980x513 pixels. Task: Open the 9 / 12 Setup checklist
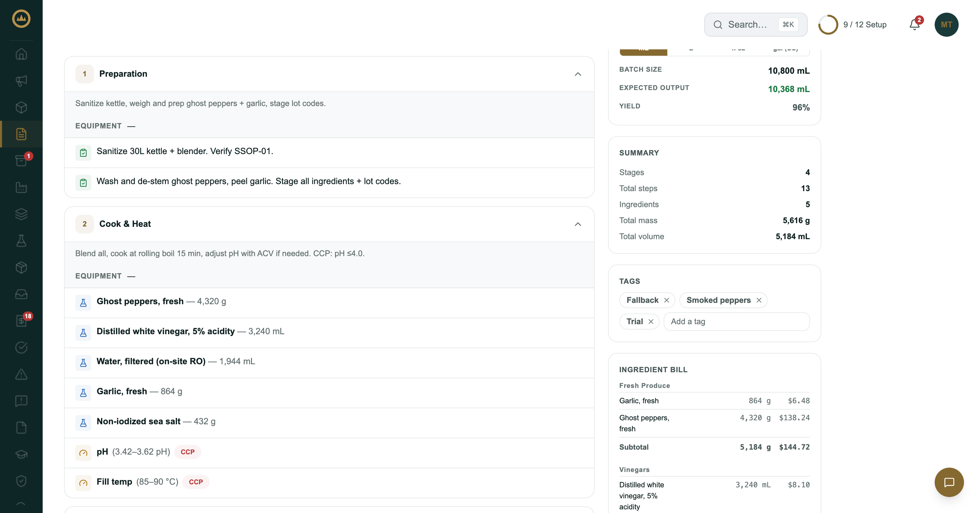(865, 24)
